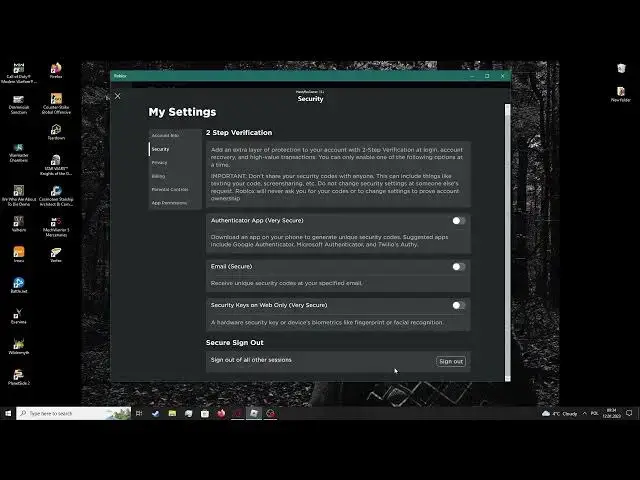640x480 pixels.
Task: Open the Recycle Bin on the desktop
Action: coord(621,68)
